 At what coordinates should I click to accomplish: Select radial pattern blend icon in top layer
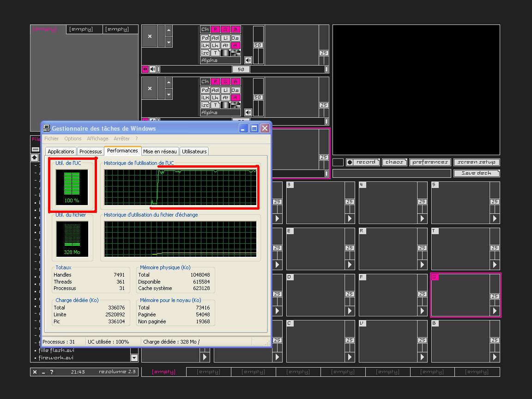click(236, 53)
